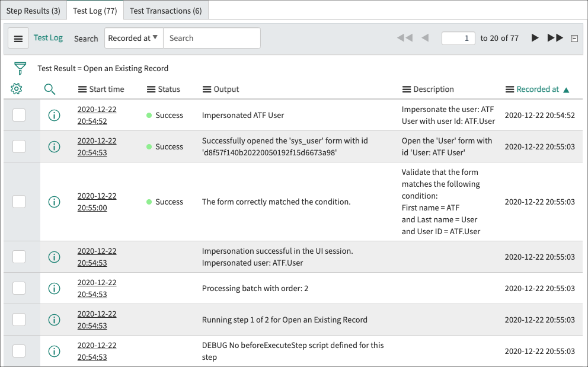Check the row for Running step 1 of 2
588x367 pixels.
coord(18,320)
